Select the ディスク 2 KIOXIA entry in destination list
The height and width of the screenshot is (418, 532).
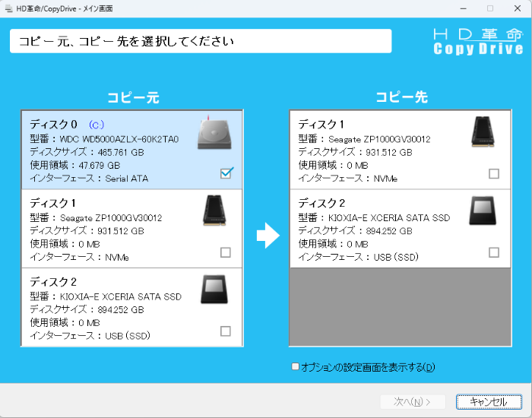coord(380,228)
